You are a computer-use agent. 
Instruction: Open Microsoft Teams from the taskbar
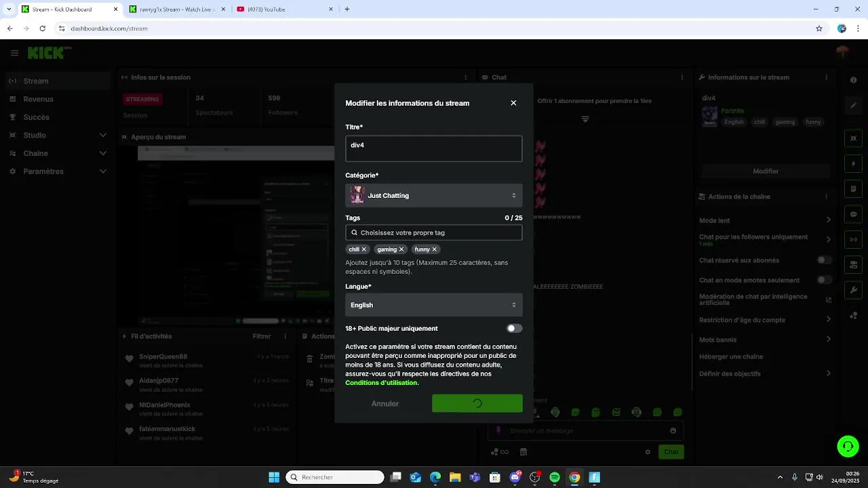coord(475,477)
